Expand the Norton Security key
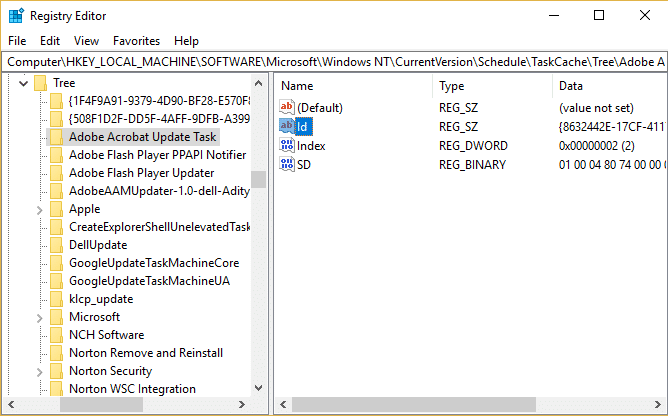Image resolution: width=668 pixels, height=416 pixels. pyautogui.click(x=38, y=371)
